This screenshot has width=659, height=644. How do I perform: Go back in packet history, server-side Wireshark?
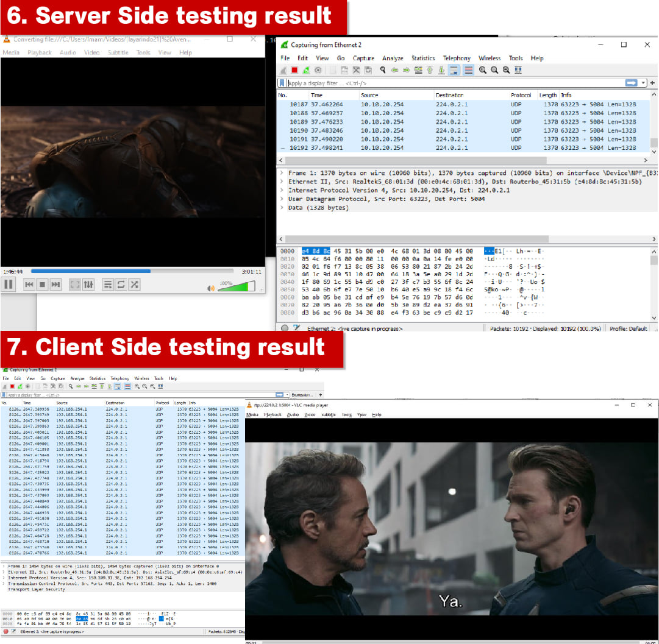[394, 70]
